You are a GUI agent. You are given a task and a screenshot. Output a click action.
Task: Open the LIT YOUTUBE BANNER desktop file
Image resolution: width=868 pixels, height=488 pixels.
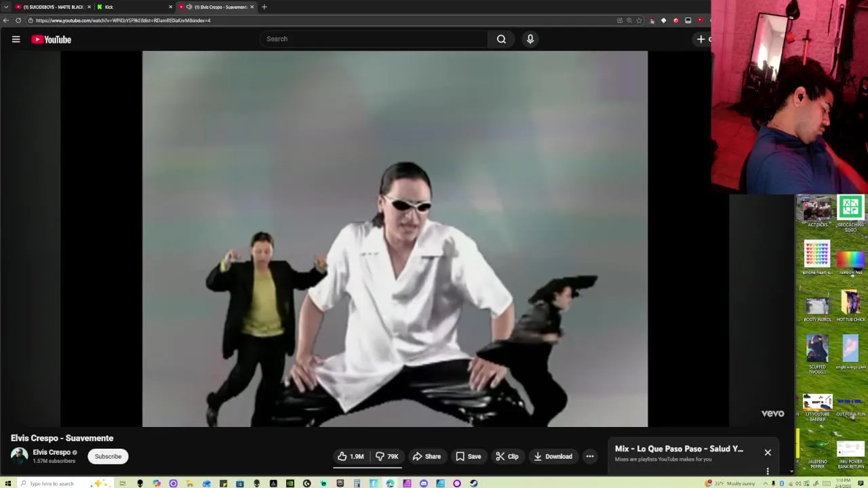click(817, 408)
